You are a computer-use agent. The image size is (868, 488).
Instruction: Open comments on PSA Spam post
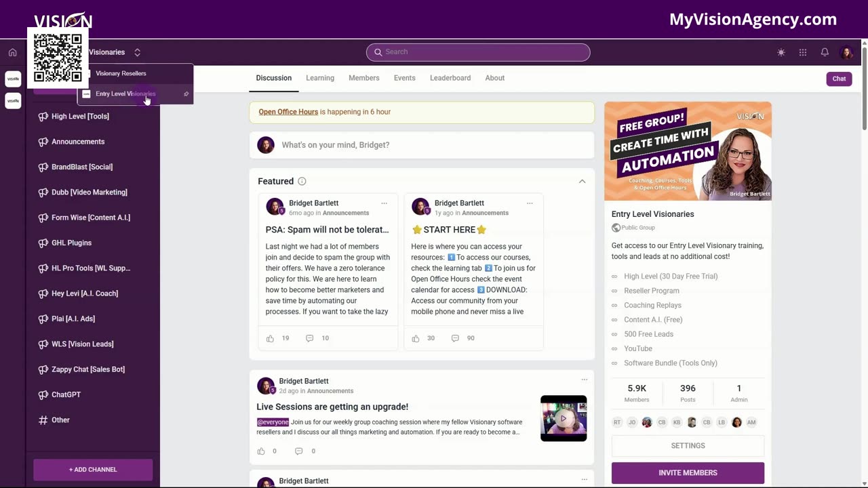pyautogui.click(x=309, y=338)
